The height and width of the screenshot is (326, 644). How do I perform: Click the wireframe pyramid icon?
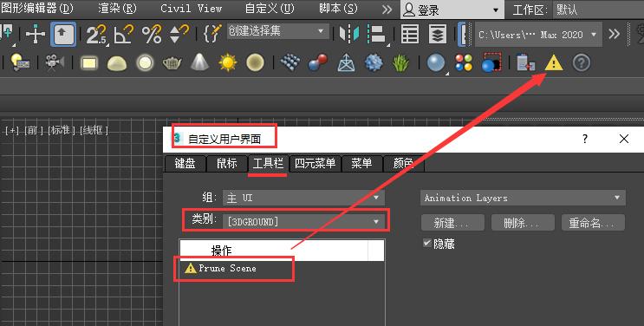coord(346,63)
